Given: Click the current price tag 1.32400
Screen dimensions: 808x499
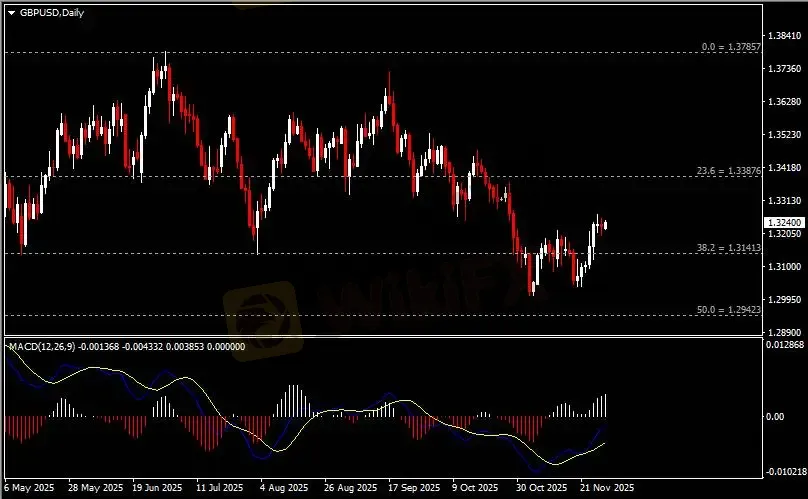Looking at the screenshot, I should coord(784,222).
